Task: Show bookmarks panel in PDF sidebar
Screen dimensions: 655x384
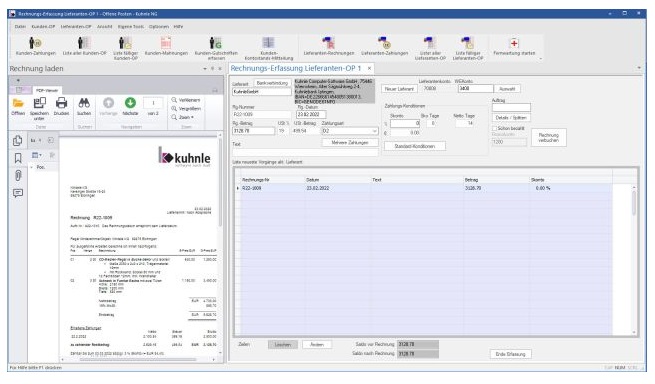Action: tap(18, 158)
